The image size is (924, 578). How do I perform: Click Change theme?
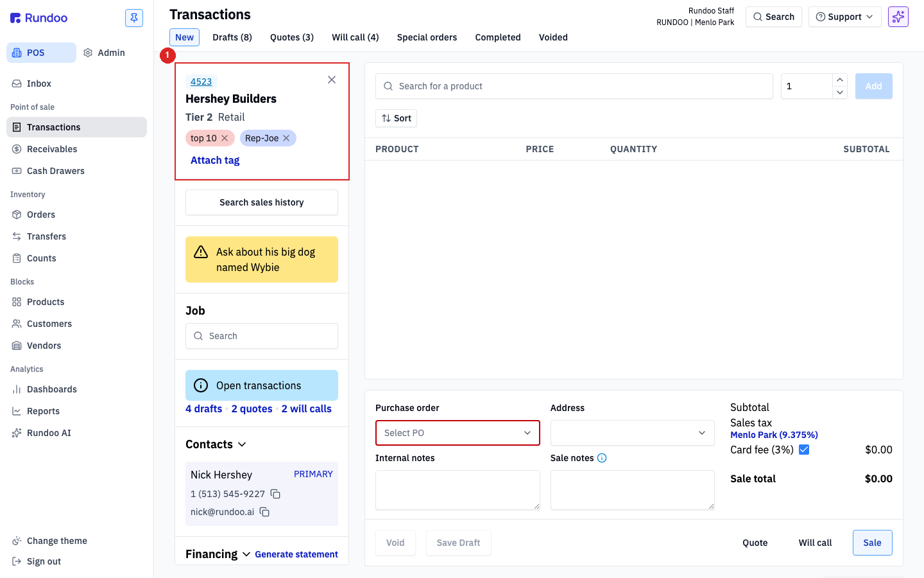pyautogui.click(x=76, y=541)
